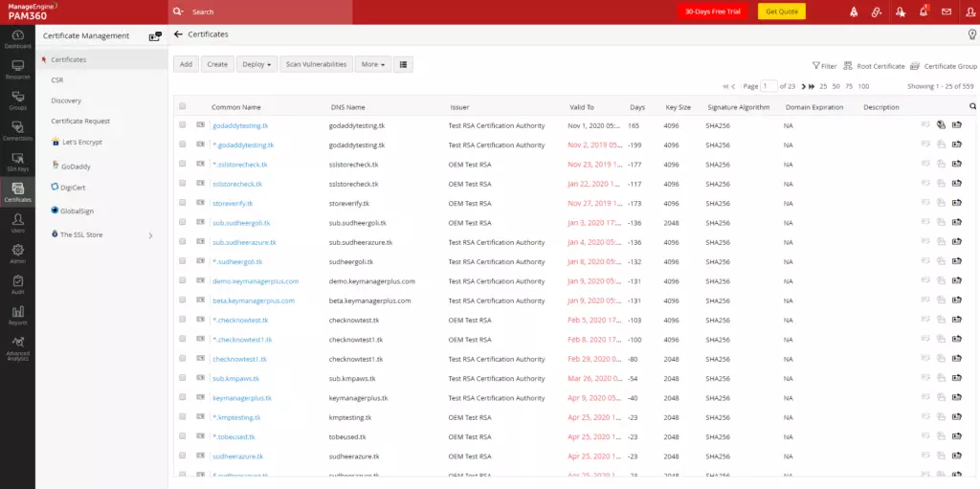The width and height of the screenshot is (980, 489).
Task: Open Reports section in sidebar
Action: pos(17,315)
